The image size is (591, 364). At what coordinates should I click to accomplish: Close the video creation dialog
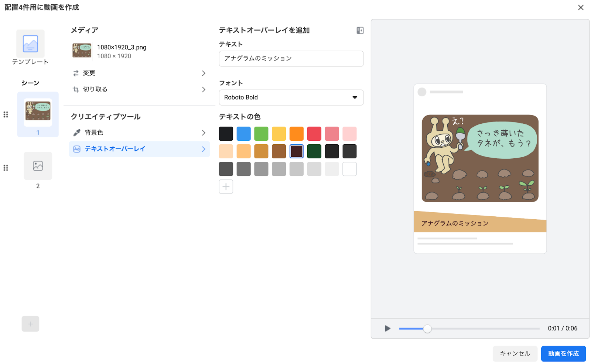coord(581,8)
